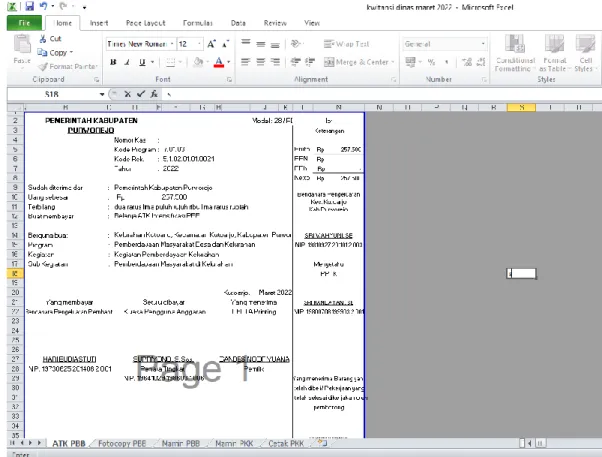Apply red font color A
Image resolution: width=602 pixels, height=457 pixels.
pos(219,62)
